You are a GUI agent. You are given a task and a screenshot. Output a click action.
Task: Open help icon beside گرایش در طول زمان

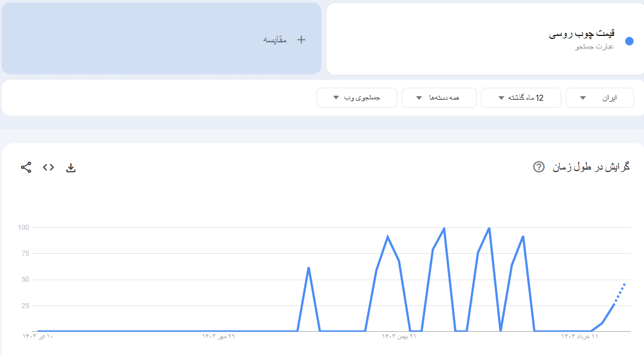[538, 167]
